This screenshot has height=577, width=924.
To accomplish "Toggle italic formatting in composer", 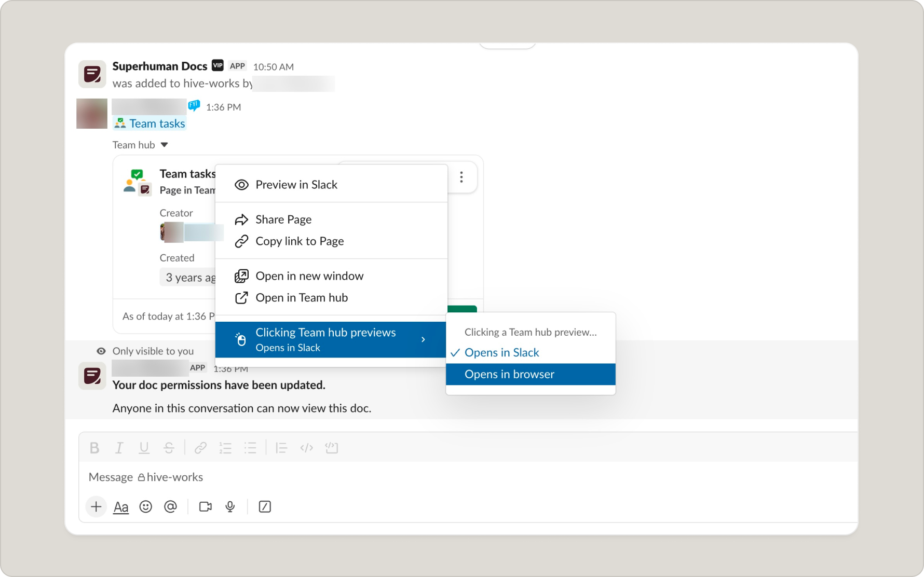I will point(119,448).
